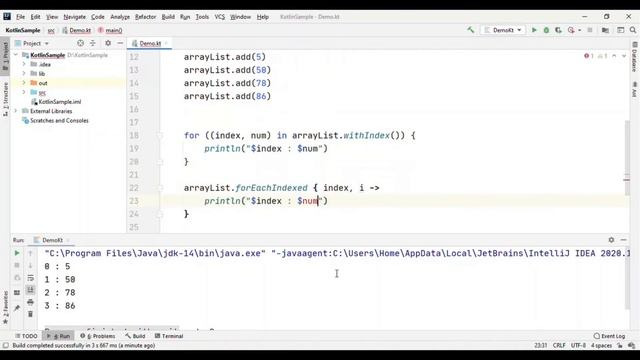Expand the src folder
This screenshot has height=360, width=640.
[x=24, y=92]
